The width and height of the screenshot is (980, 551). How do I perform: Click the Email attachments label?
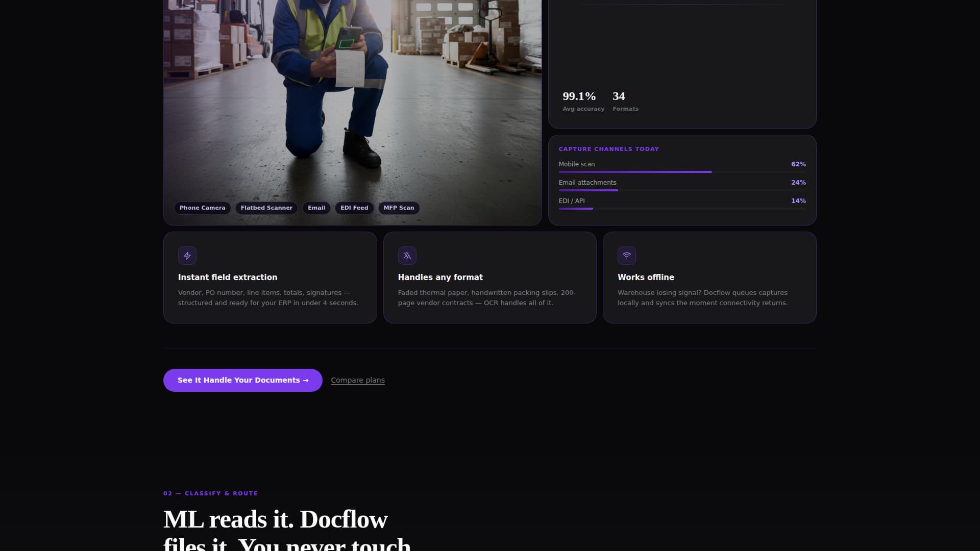pos(587,182)
